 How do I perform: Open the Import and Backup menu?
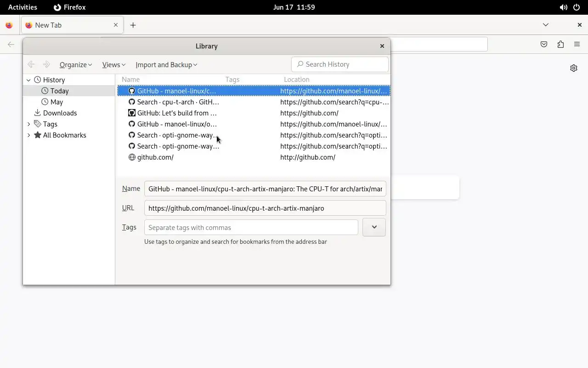coord(166,65)
